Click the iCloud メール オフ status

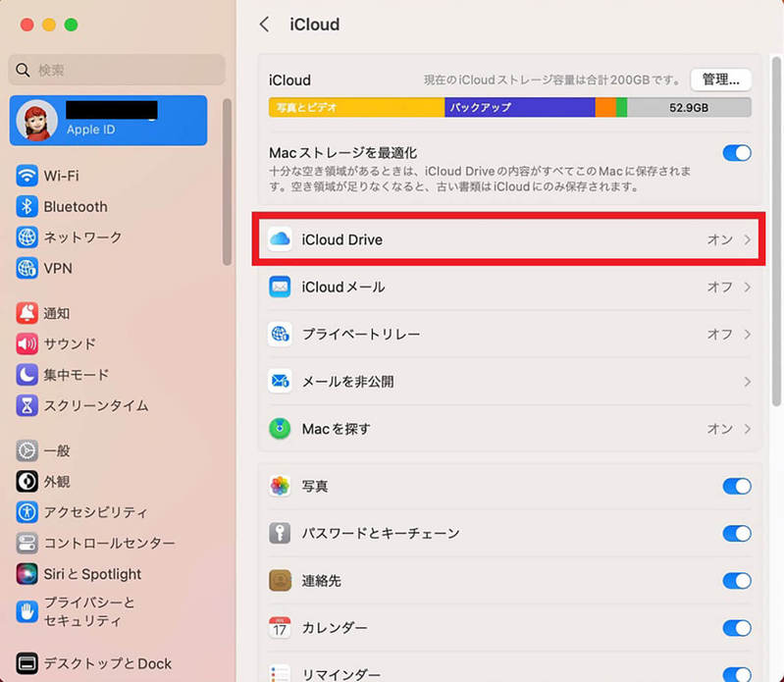pos(719,287)
